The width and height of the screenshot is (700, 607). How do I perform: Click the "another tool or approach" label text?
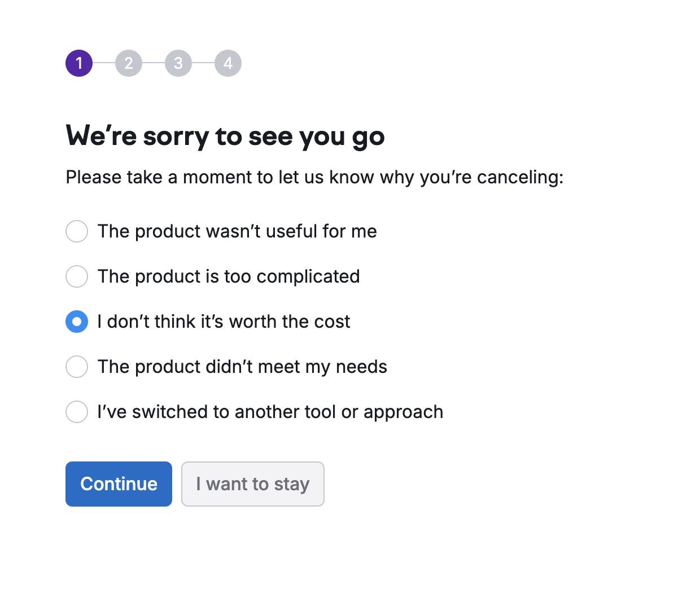point(270,412)
